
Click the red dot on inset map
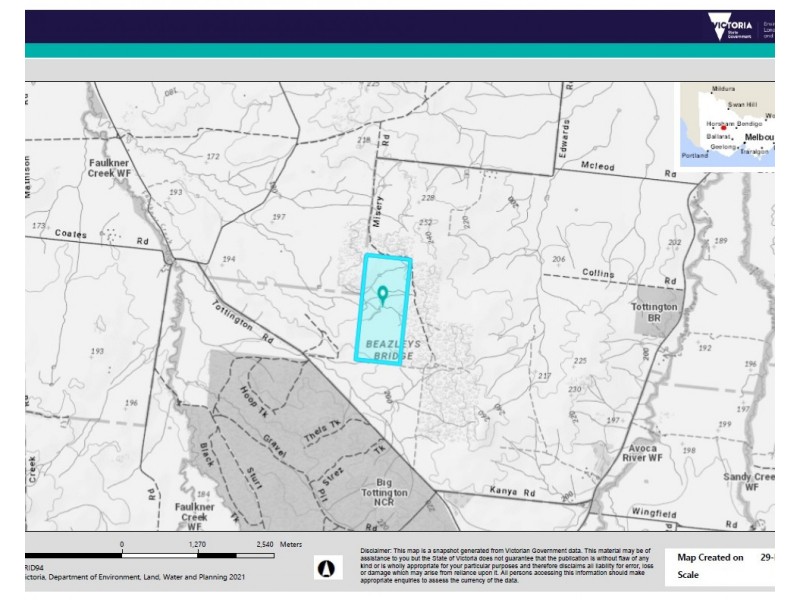coord(723,129)
